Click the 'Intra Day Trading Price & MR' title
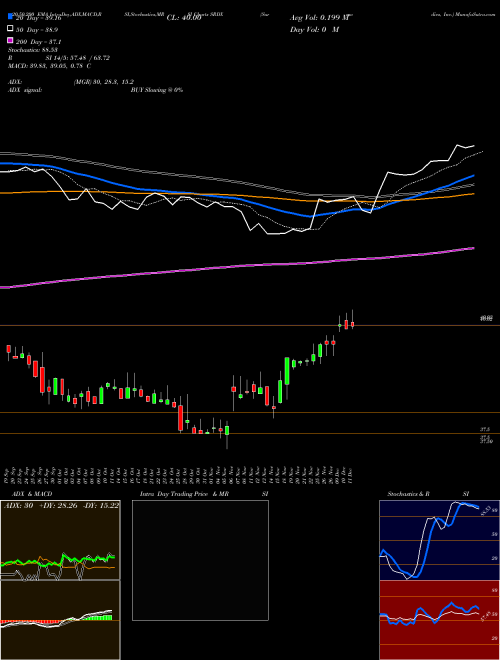This screenshot has width=500, height=660. click(x=184, y=494)
